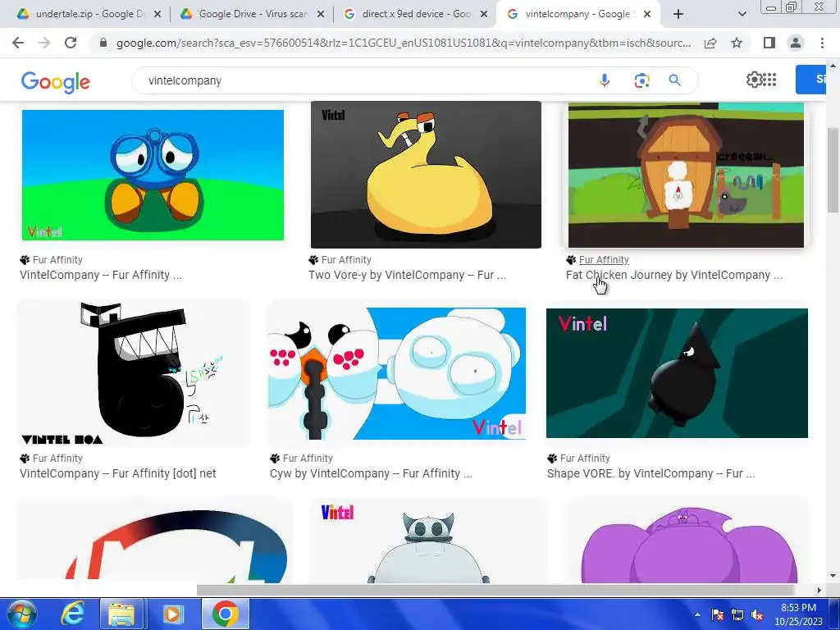Open a new tab with plus button
Viewport: 840px width, 630px height.
[678, 14]
